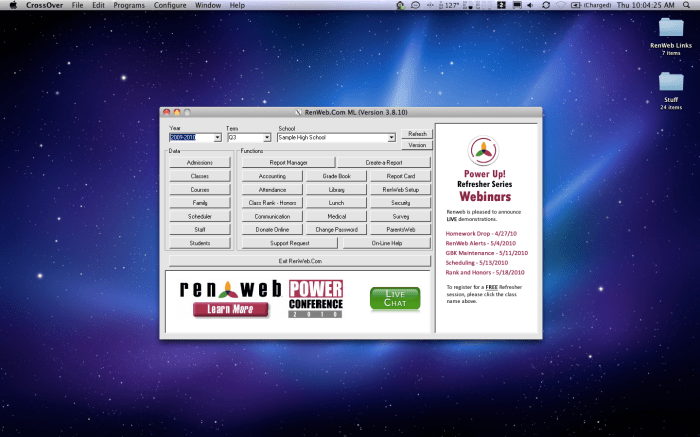700x437 pixels.
Task: Open ParentsWeb
Action: (400, 229)
